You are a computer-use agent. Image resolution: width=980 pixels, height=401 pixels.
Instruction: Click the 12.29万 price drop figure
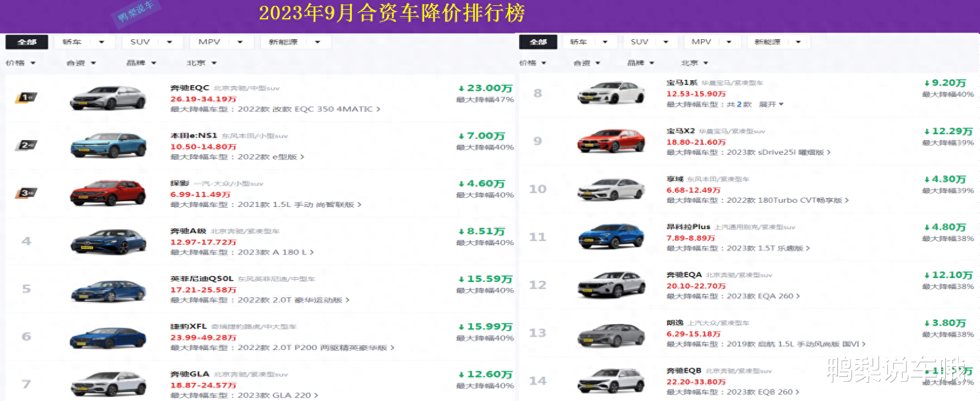(x=948, y=131)
